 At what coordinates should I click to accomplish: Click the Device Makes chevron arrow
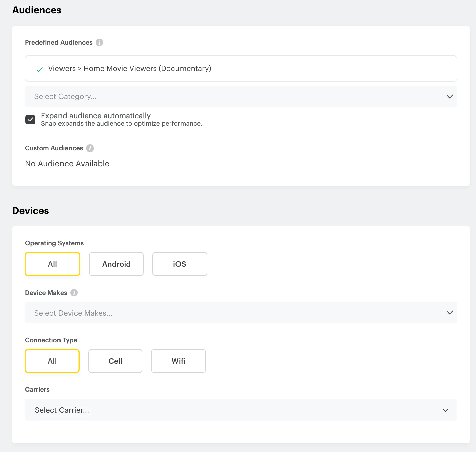(x=450, y=313)
